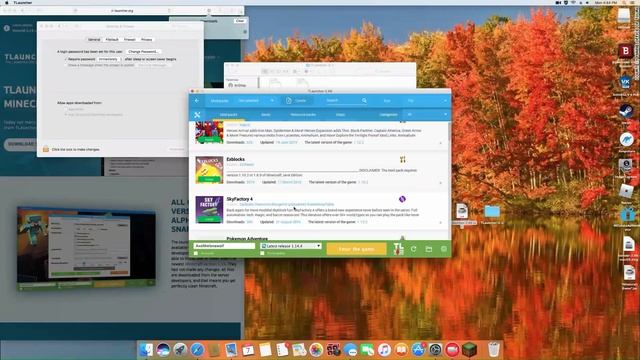
Task: Toggle the Force update checkbox
Action: (x=262, y=253)
